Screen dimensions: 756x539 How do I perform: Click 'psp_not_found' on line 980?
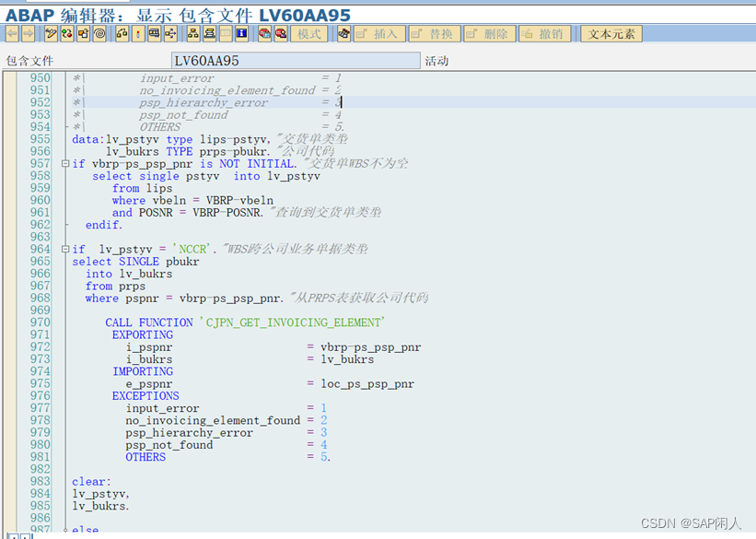[x=169, y=445]
